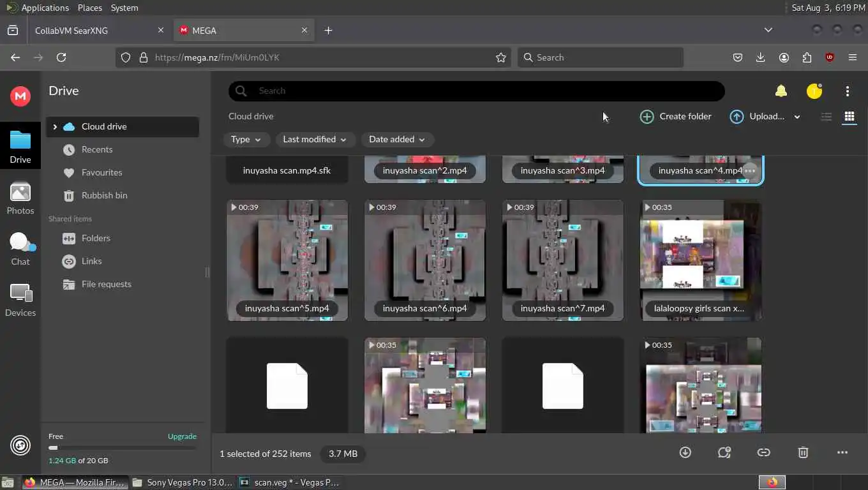
Task: Bookmark this page with star icon
Action: pos(501,57)
